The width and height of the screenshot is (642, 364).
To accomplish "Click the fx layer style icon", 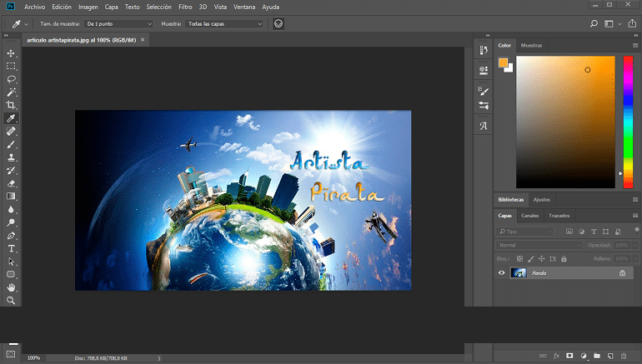I will coord(556,356).
